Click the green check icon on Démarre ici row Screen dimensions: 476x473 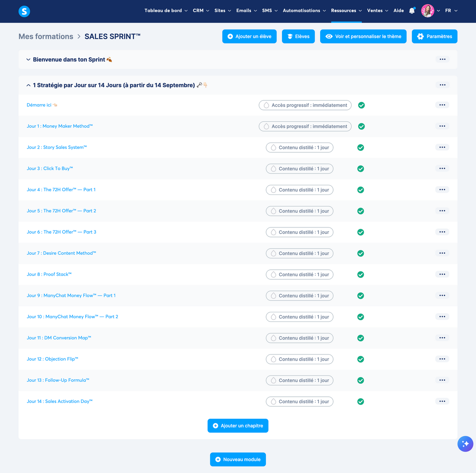[361, 105]
